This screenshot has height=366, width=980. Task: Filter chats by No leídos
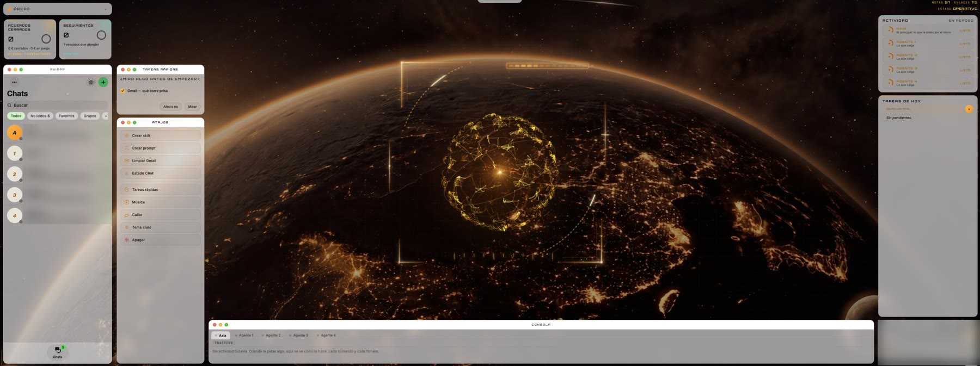point(40,116)
